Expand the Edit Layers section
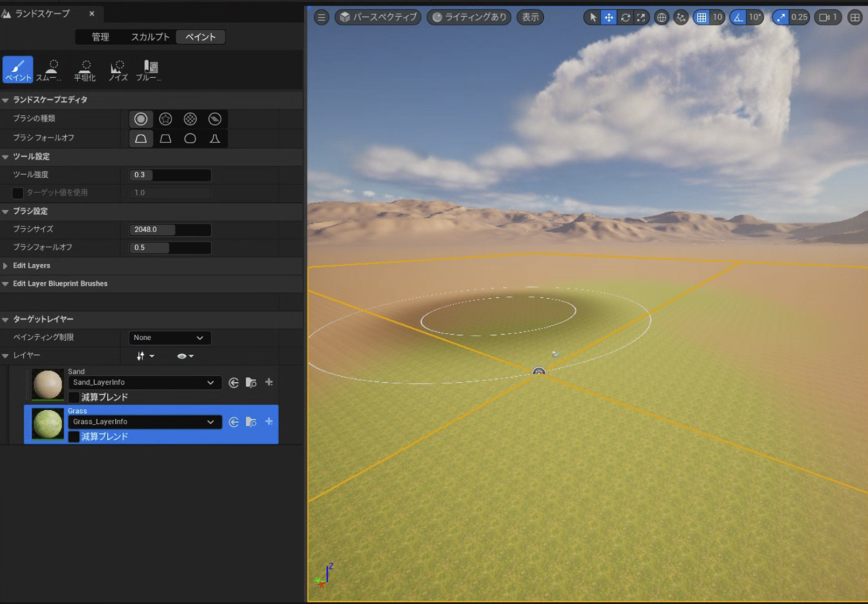Viewport: 868px width, 604px height. (6, 265)
